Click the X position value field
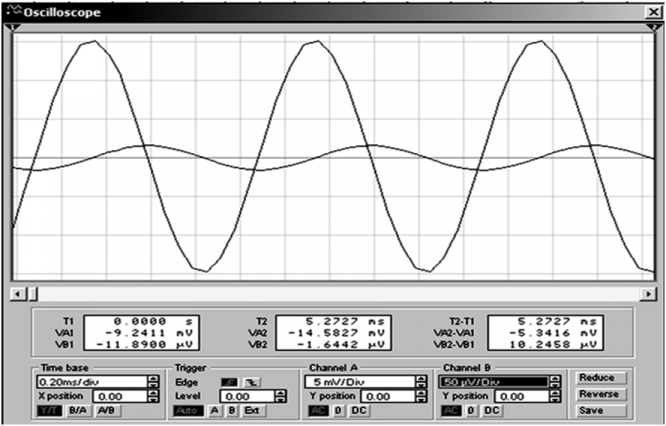 120,396
